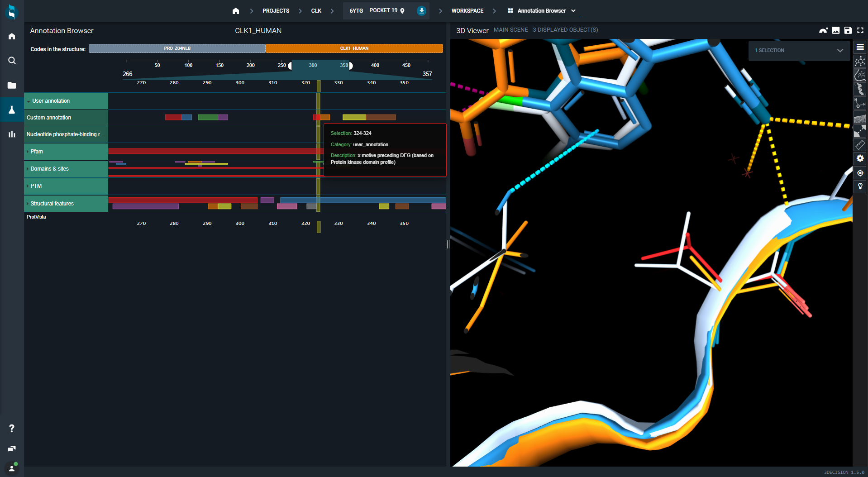The height and width of the screenshot is (477, 868).
Task: Open Home from left sidebar
Action: point(12,36)
